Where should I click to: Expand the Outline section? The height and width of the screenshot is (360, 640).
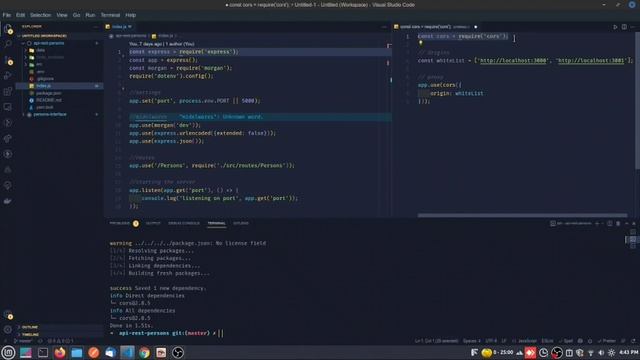coord(30,327)
